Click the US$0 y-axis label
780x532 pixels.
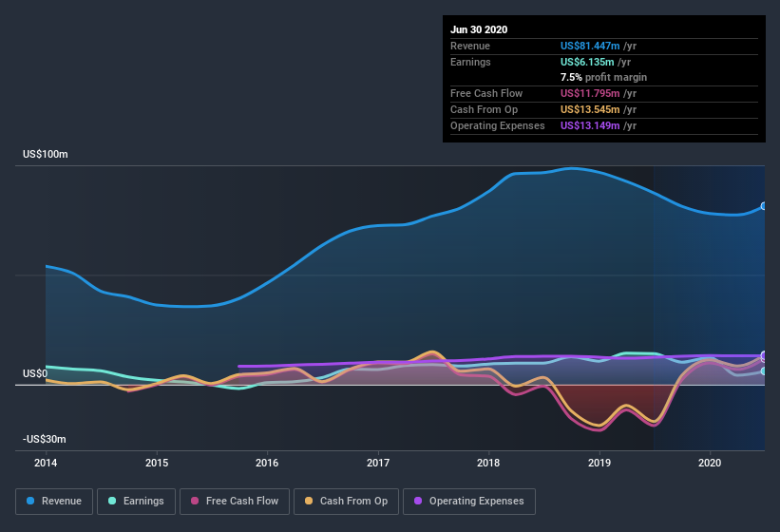(35, 373)
